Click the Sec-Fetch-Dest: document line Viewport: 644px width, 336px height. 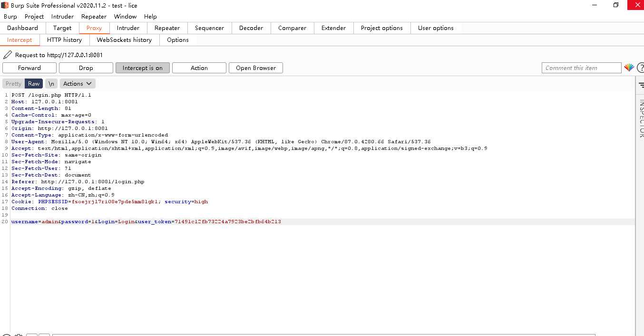(x=51, y=175)
